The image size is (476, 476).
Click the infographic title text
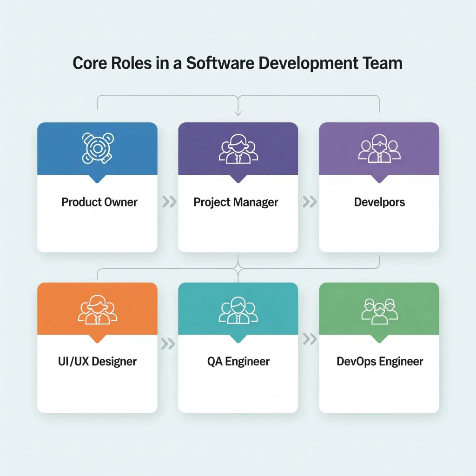(x=238, y=63)
